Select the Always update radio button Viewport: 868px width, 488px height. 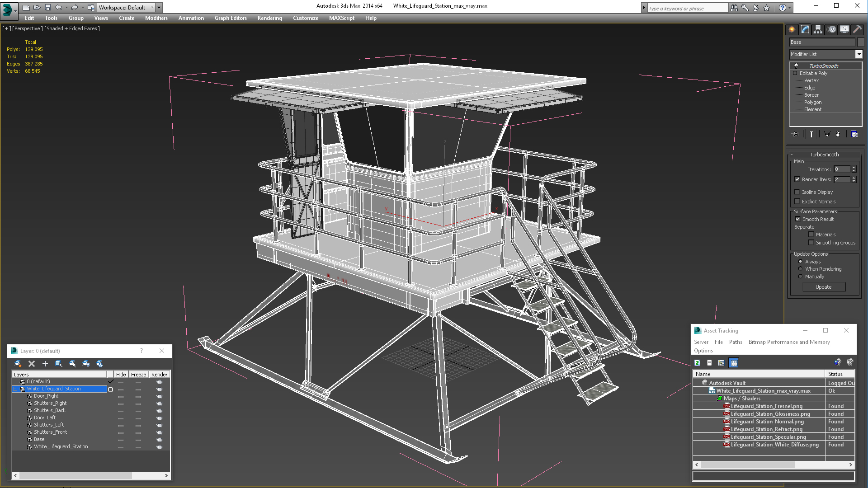point(800,261)
